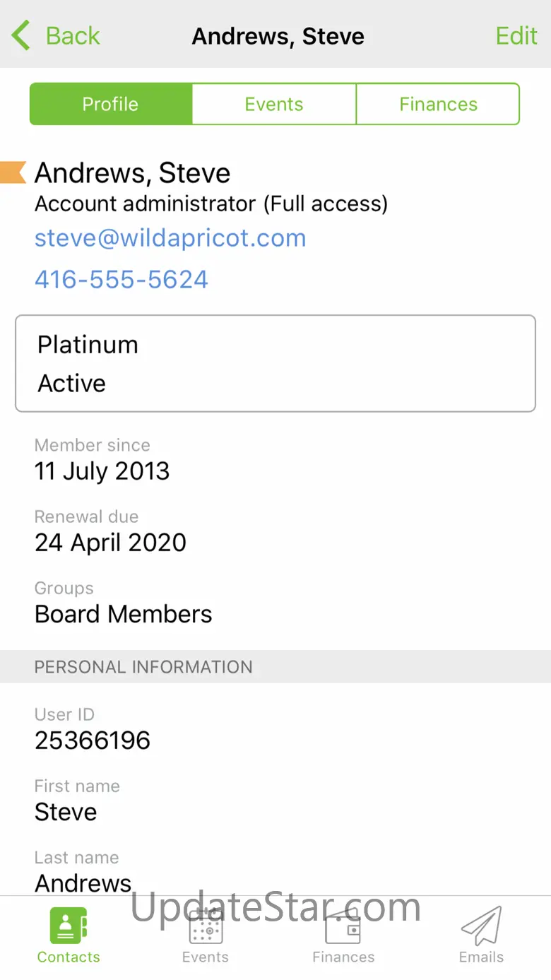The image size is (551, 980).
Task: Tap the Member since 11 July 2013 value
Action: coord(102,471)
